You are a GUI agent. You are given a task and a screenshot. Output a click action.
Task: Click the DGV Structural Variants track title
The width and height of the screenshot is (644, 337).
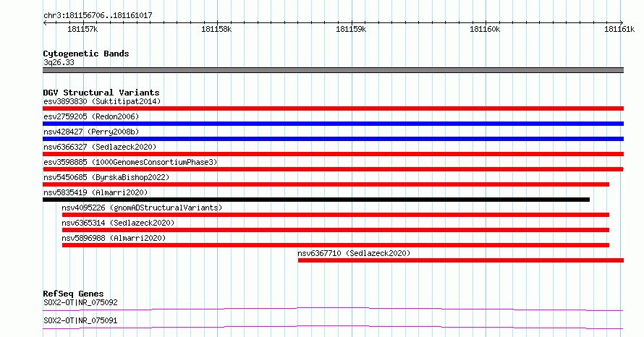point(101,93)
